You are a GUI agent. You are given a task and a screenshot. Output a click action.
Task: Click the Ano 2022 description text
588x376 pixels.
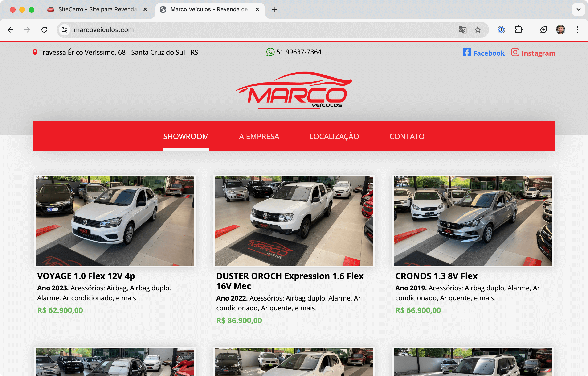[x=288, y=303]
